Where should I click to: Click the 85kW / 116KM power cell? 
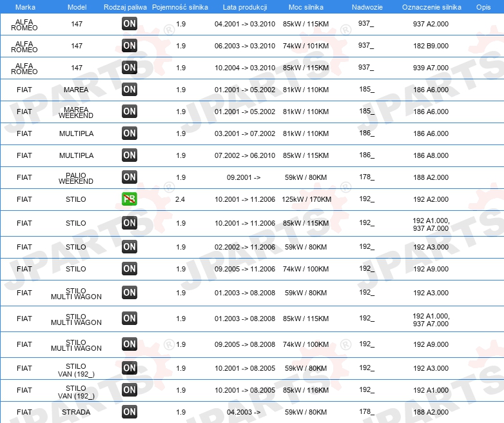pyautogui.click(x=305, y=390)
